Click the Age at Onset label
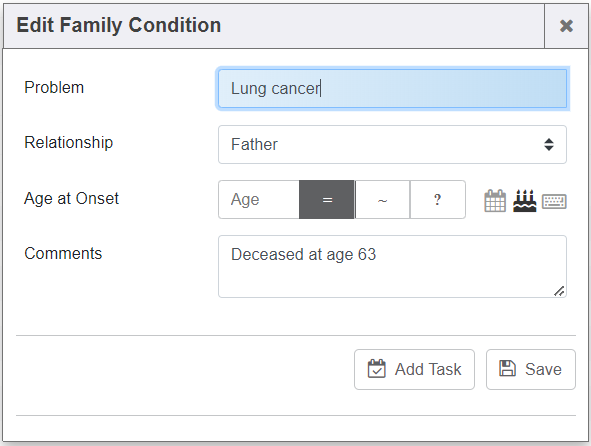591x446 pixels. [71, 198]
